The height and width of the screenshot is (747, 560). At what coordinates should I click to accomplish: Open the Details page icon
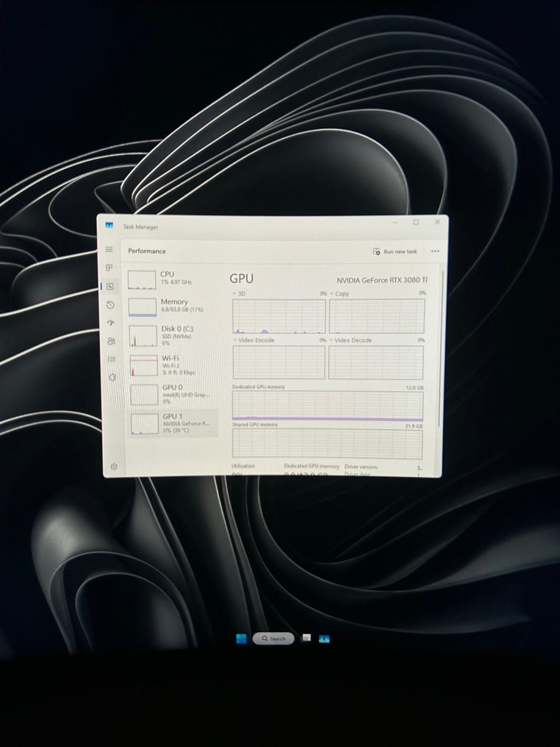click(112, 359)
